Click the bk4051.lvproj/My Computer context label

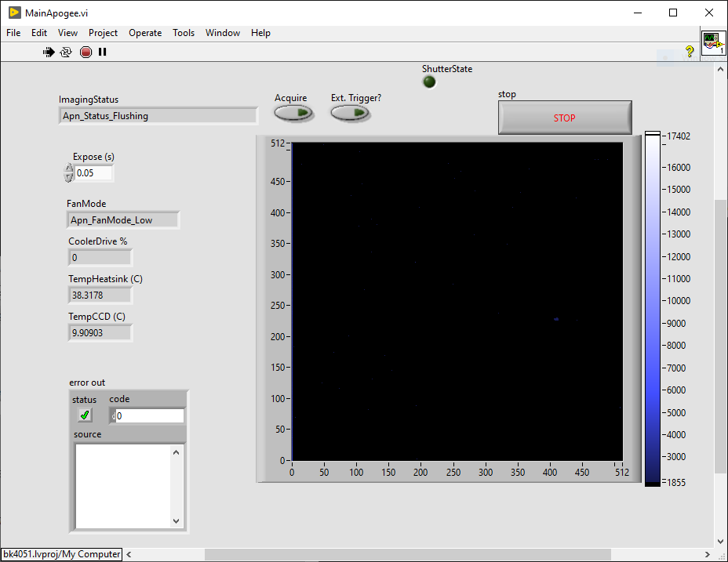61,554
